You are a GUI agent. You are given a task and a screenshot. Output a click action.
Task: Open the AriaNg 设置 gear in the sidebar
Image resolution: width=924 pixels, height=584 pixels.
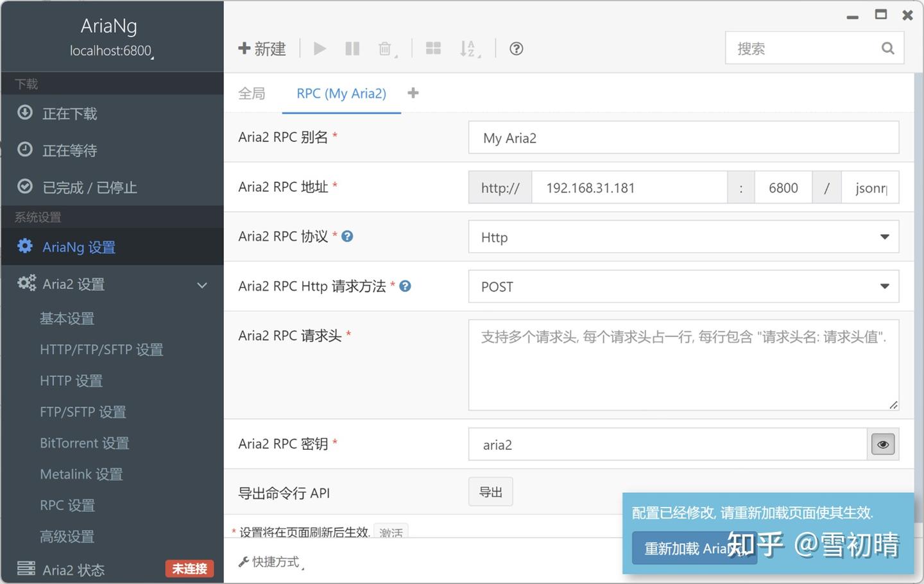pyautogui.click(x=78, y=246)
